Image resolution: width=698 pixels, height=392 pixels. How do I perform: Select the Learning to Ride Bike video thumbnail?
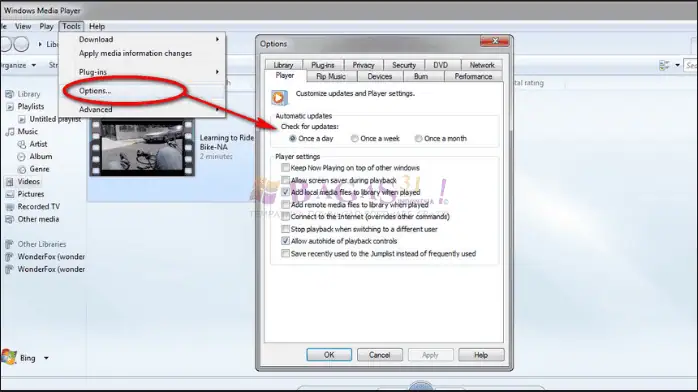(142, 148)
